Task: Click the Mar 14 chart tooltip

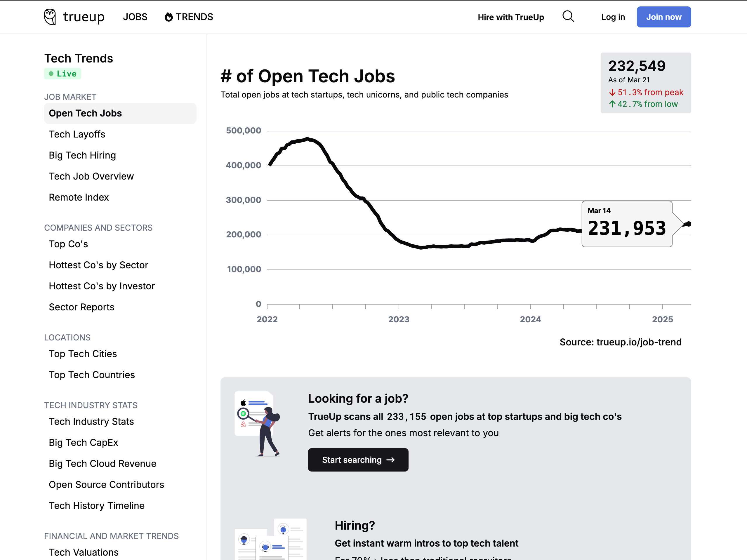Action: tap(627, 224)
